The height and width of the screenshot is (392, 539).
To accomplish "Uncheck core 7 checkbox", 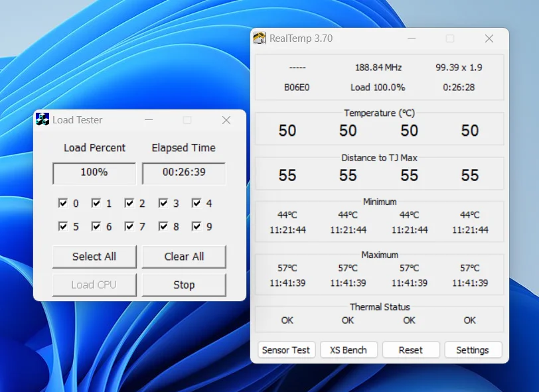I will point(129,226).
